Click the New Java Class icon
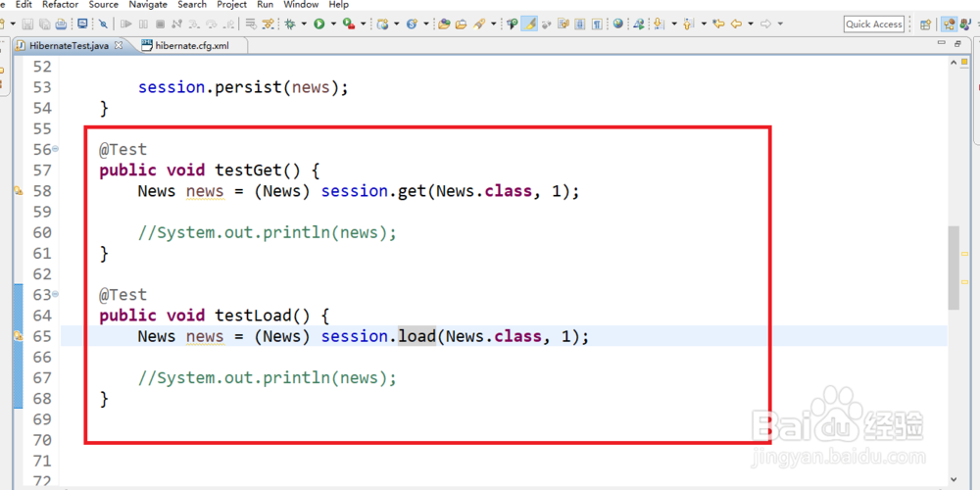The image size is (980, 490). point(412,24)
